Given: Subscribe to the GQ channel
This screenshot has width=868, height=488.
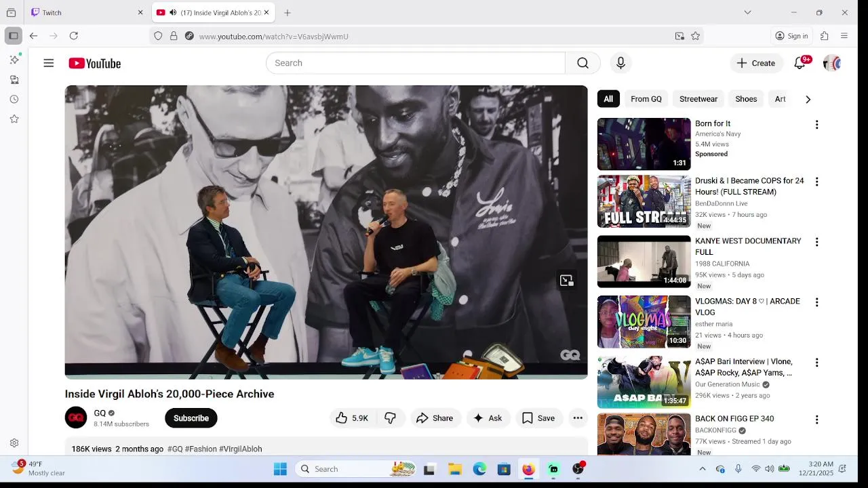Looking at the screenshot, I should tap(191, 418).
